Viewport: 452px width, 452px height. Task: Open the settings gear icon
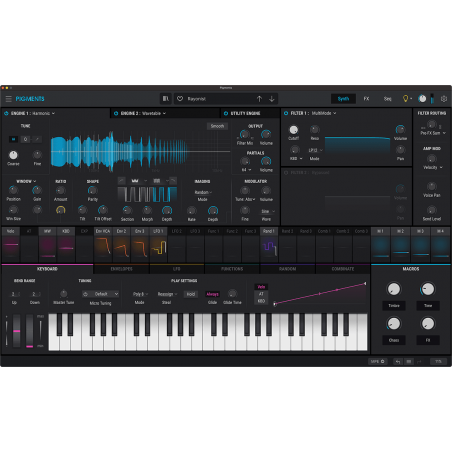coord(444,99)
